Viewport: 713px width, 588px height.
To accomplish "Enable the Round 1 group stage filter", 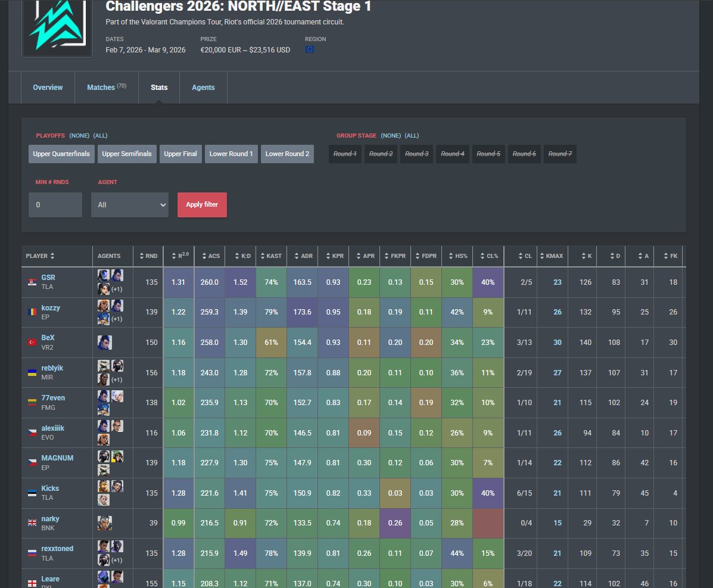I will [x=345, y=154].
